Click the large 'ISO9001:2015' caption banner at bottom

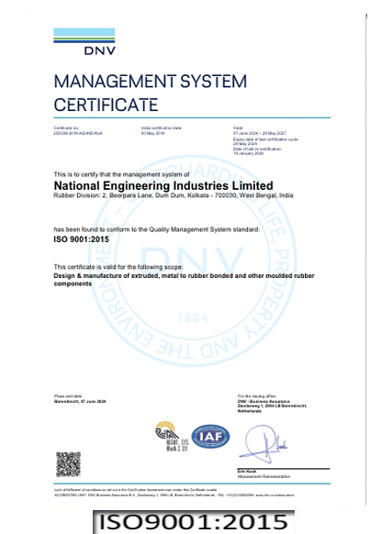(194, 522)
